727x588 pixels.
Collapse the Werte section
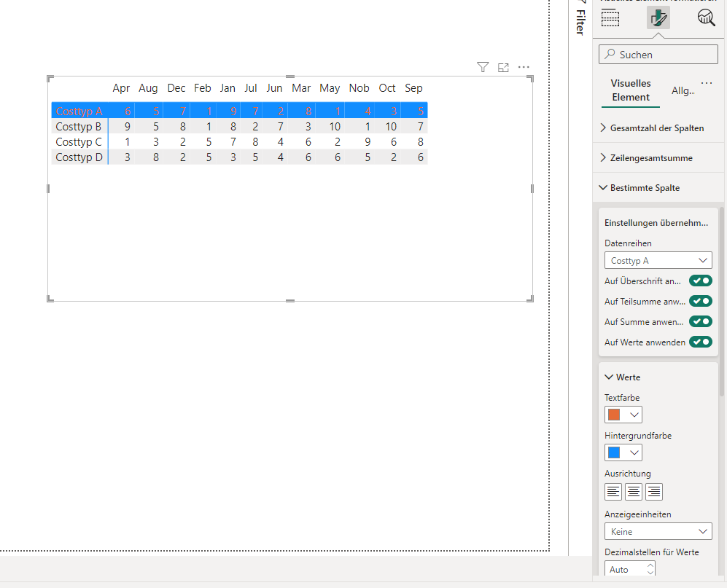click(623, 377)
